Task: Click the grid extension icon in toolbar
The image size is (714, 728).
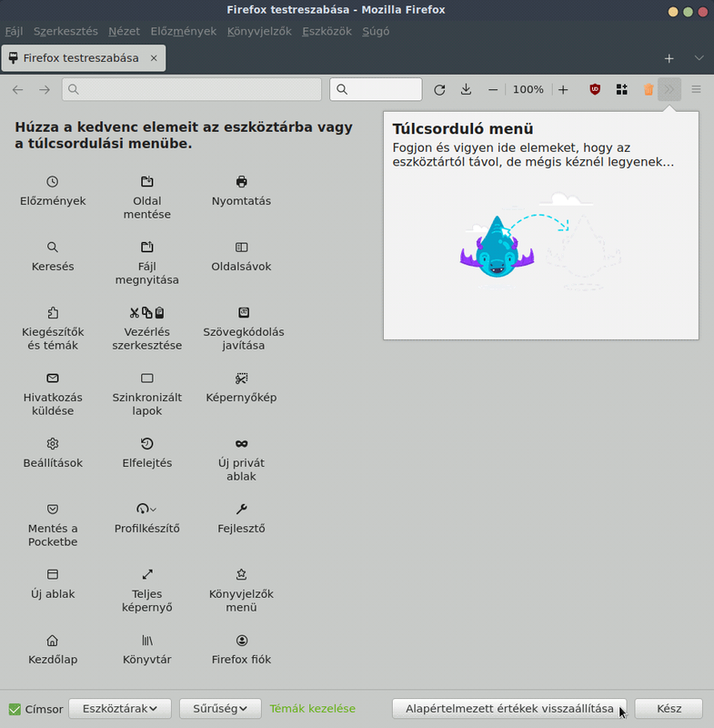Action: pos(621,89)
